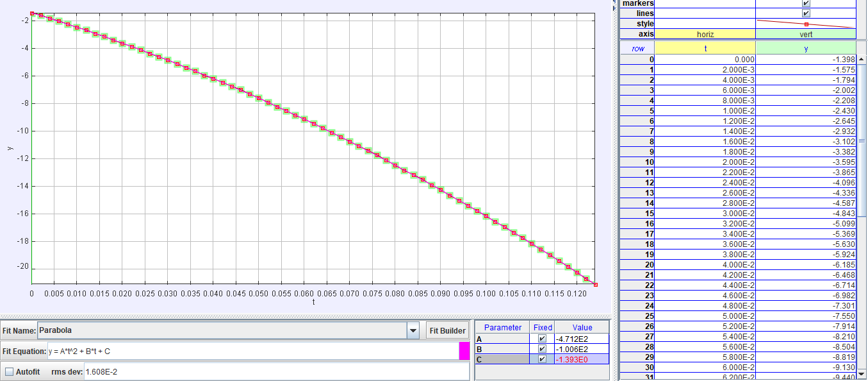Toggle markers checkbox for the y column
This screenshot has width=868, height=381.
(x=806, y=3)
